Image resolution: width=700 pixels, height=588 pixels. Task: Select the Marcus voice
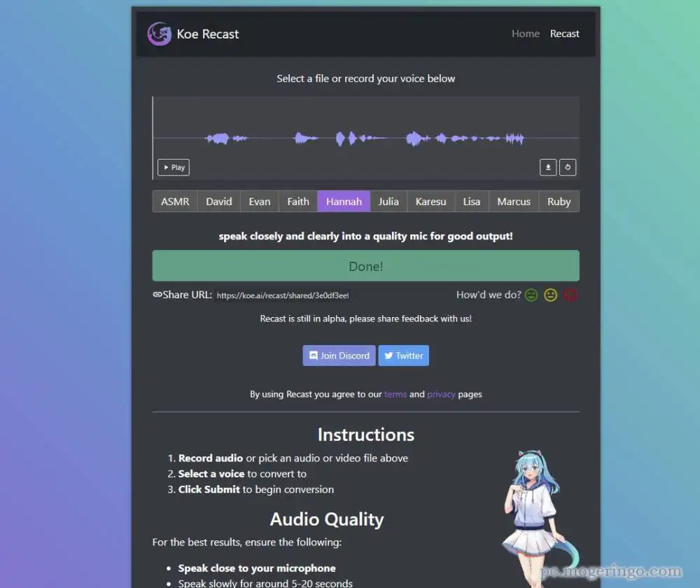pos(514,202)
